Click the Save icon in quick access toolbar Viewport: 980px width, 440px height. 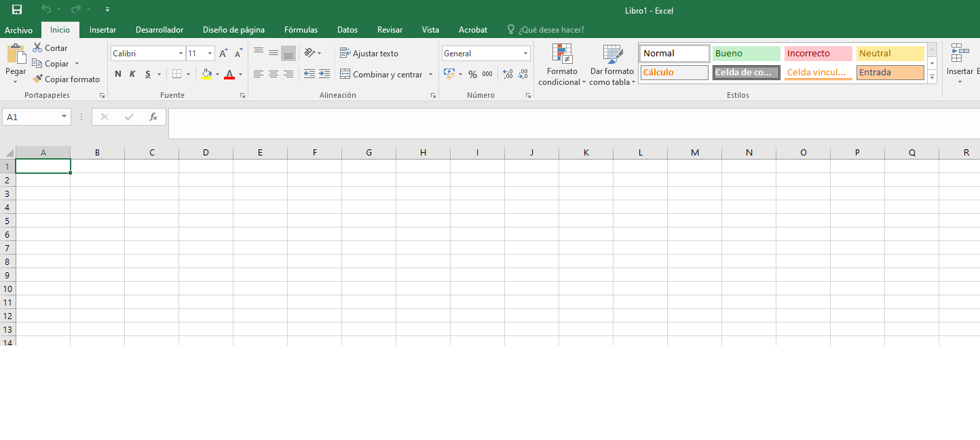coord(17,10)
